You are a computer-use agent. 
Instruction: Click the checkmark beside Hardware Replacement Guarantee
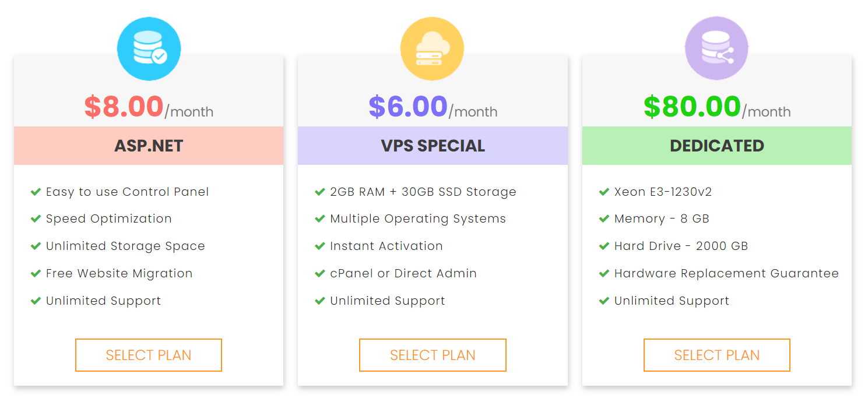pyautogui.click(x=604, y=273)
